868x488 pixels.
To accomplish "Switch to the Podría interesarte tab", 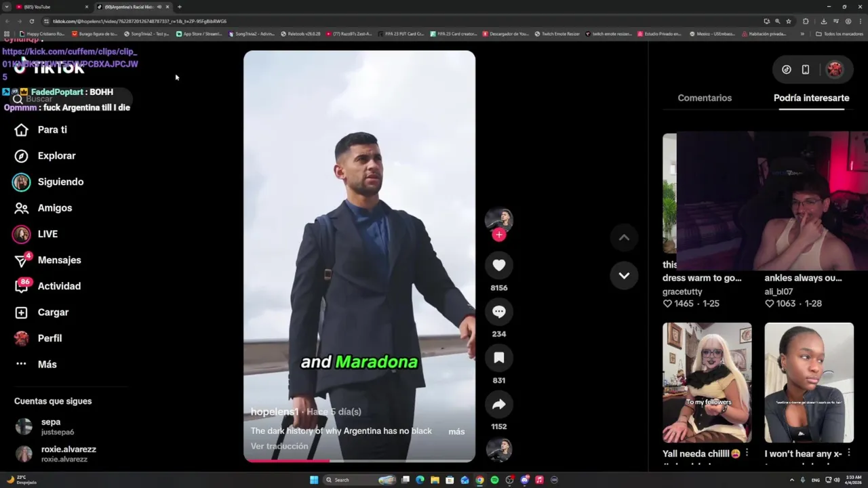I will pos(811,98).
